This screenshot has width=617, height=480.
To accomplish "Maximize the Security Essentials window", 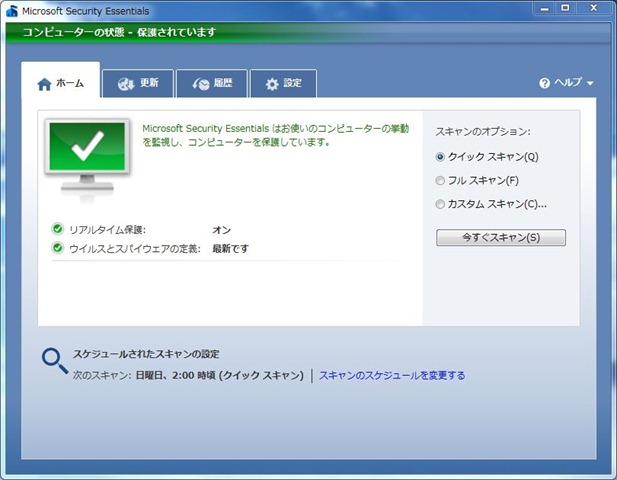I will click(x=565, y=8).
